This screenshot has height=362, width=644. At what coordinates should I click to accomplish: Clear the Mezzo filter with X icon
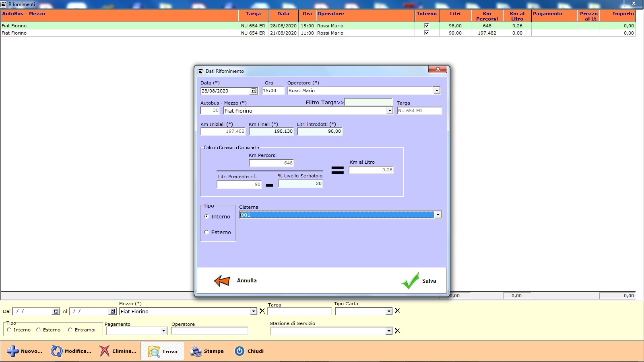coord(262,311)
